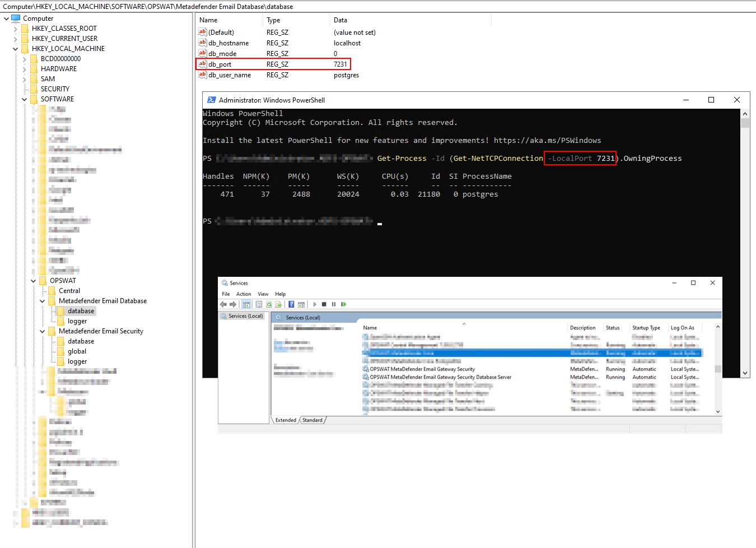Open the View menu in Services
The image size is (756, 548).
[263, 294]
